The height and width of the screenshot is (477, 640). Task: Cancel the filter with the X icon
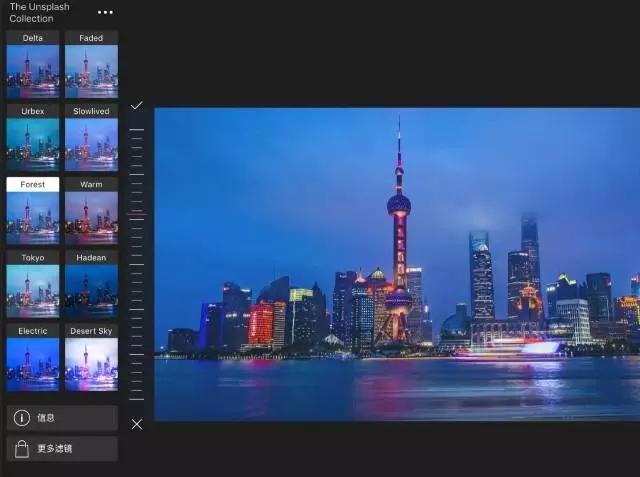pos(137,424)
